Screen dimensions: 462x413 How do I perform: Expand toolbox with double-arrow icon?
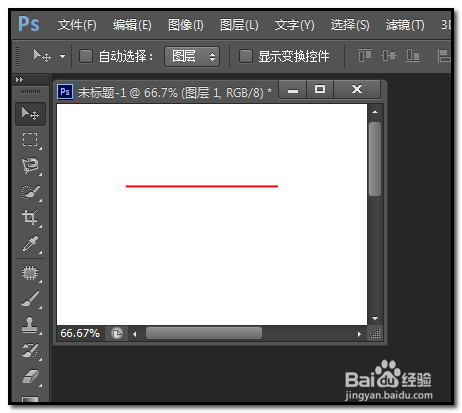19,80
